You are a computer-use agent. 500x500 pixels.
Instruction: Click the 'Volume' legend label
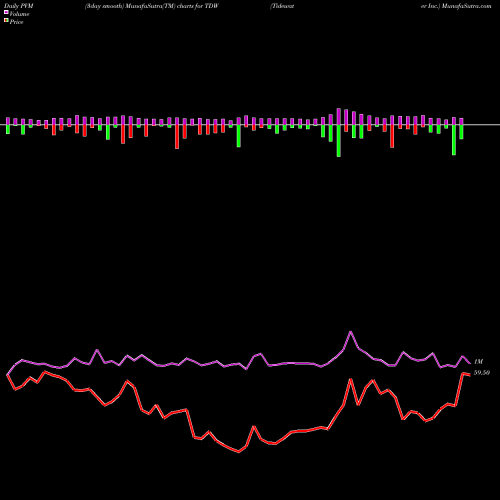19,14
